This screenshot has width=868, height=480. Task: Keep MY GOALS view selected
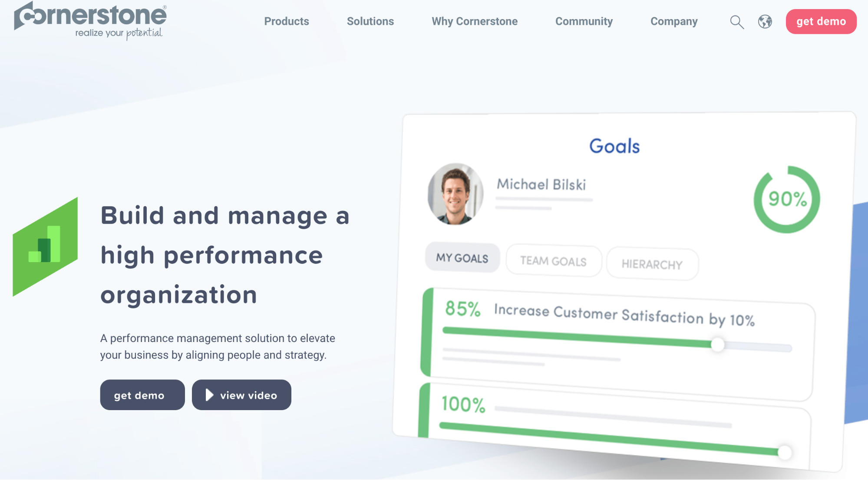click(x=462, y=258)
